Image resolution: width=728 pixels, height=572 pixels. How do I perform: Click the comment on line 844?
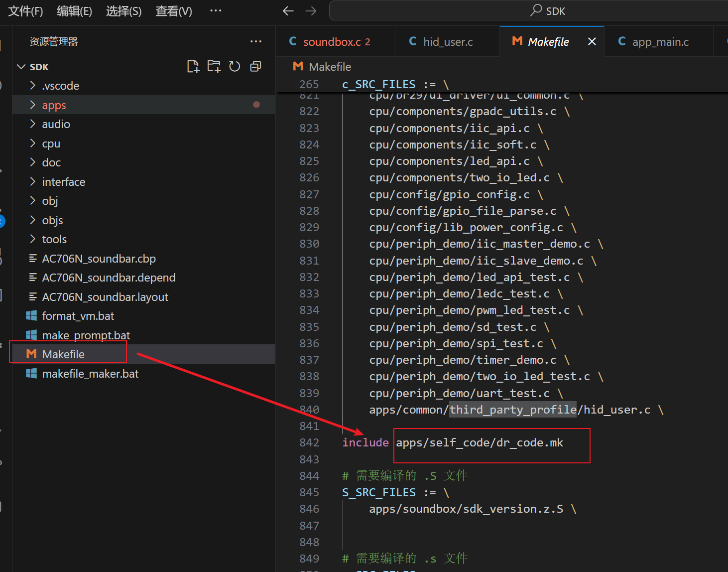coord(405,475)
